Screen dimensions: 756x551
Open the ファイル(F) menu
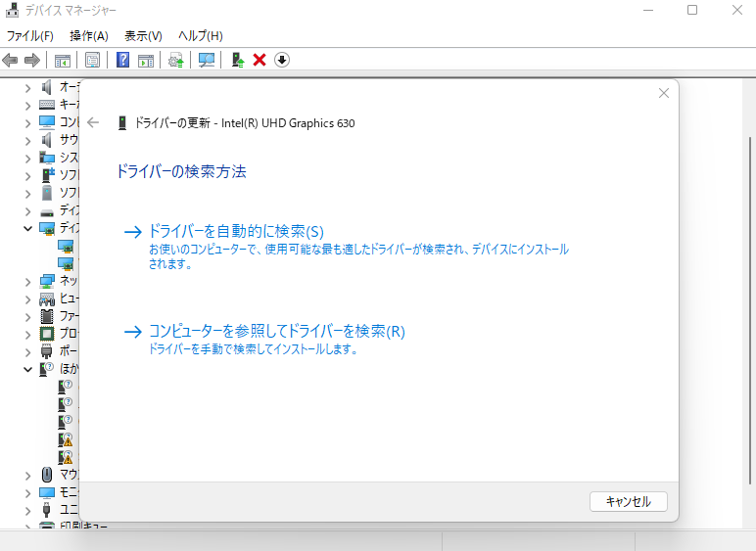tap(30, 35)
